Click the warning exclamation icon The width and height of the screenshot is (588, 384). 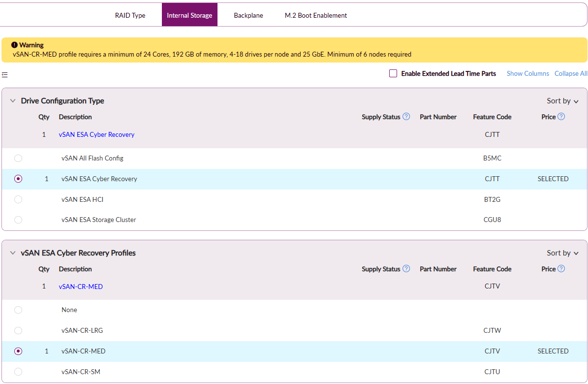tap(14, 45)
